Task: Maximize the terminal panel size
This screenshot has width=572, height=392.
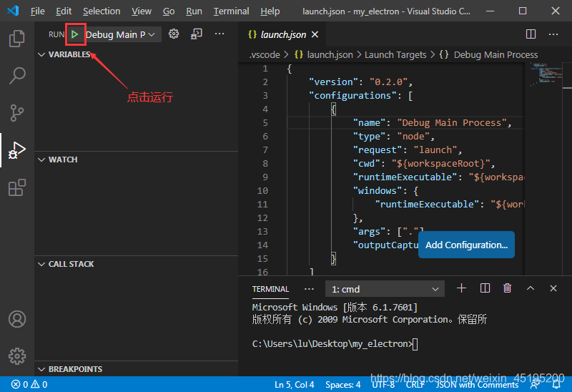Action: [531, 288]
